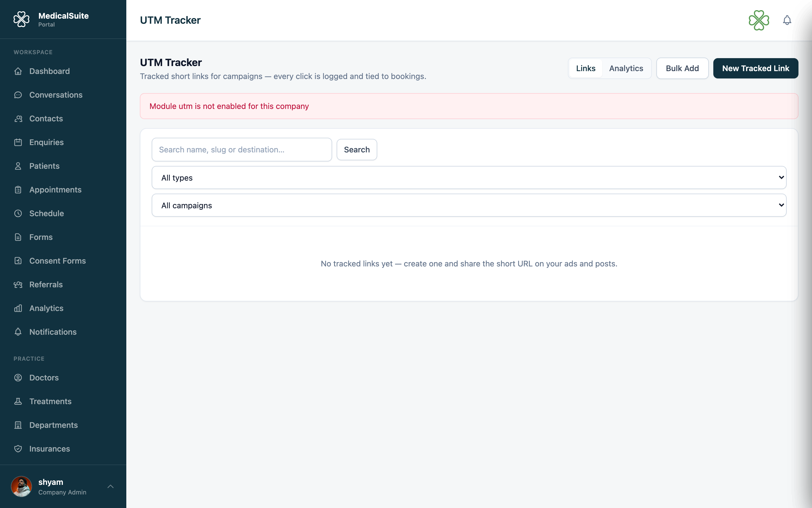
Task: Click the Notifications bell icon in sidebar
Action: coord(18,332)
